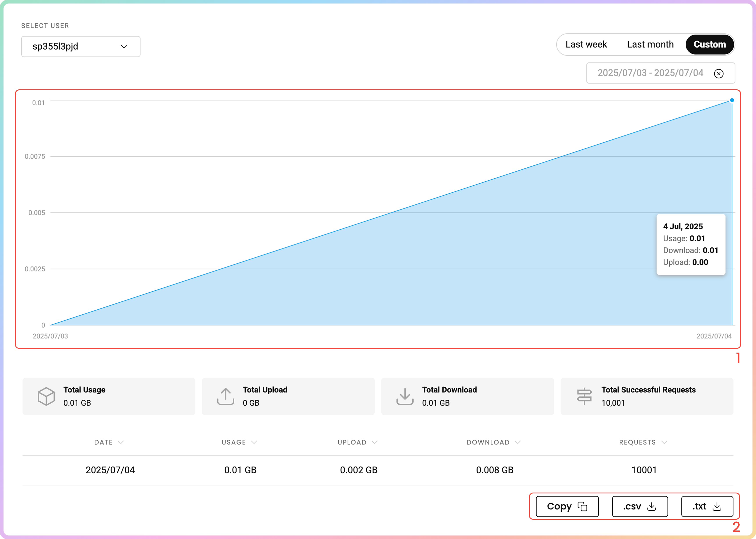Select the Custom range tab
Image resolution: width=756 pixels, height=539 pixels.
coord(710,44)
